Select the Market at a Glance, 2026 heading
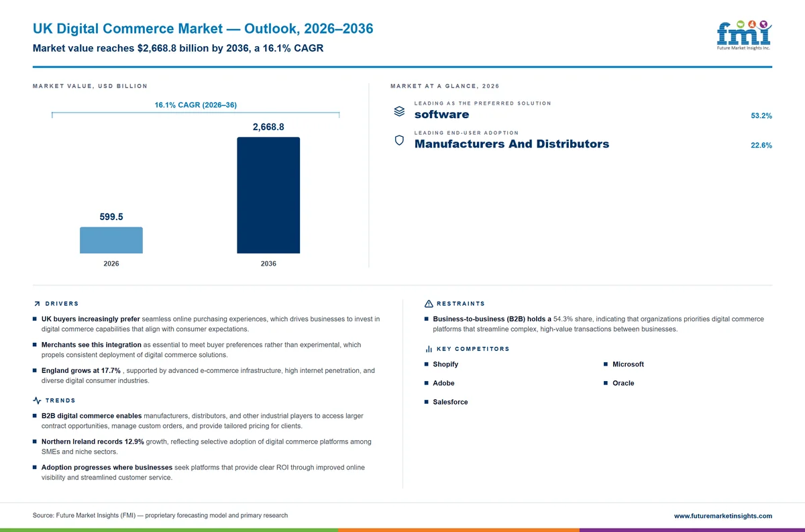 point(444,86)
